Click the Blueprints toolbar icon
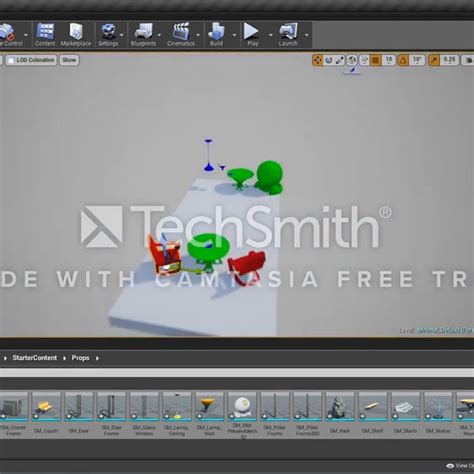474x474 pixels. tap(143, 34)
